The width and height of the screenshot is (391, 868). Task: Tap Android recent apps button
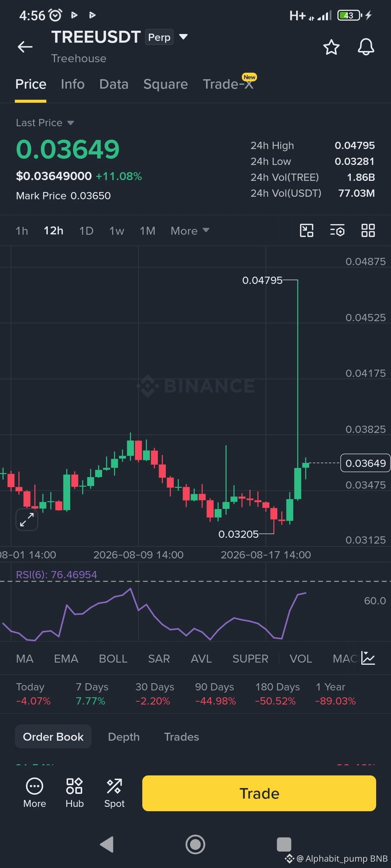pyautogui.click(x=284, y=844)
